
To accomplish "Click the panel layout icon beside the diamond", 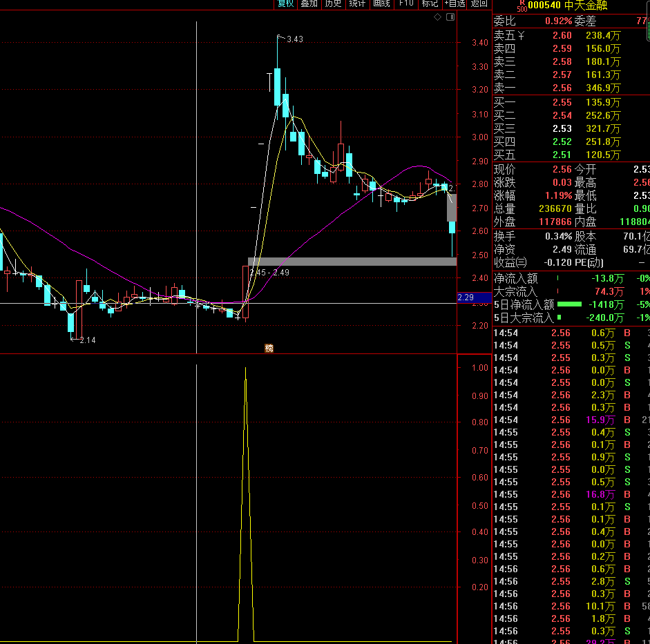I will click(451, 17).
